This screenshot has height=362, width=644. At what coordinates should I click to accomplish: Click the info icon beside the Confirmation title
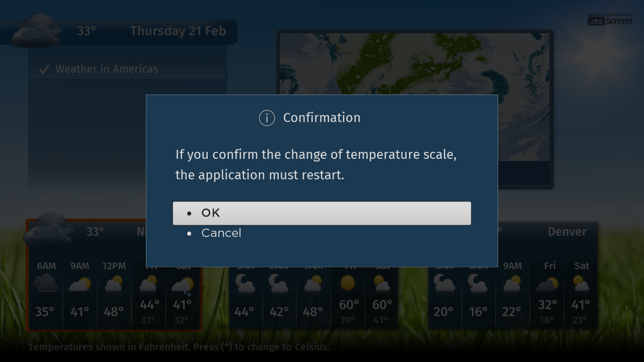click(267, 118)
